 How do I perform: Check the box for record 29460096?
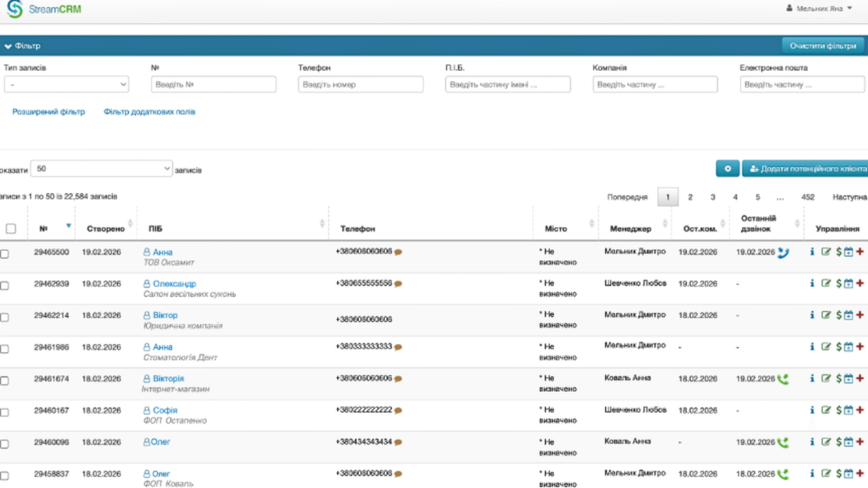(4, 445)
